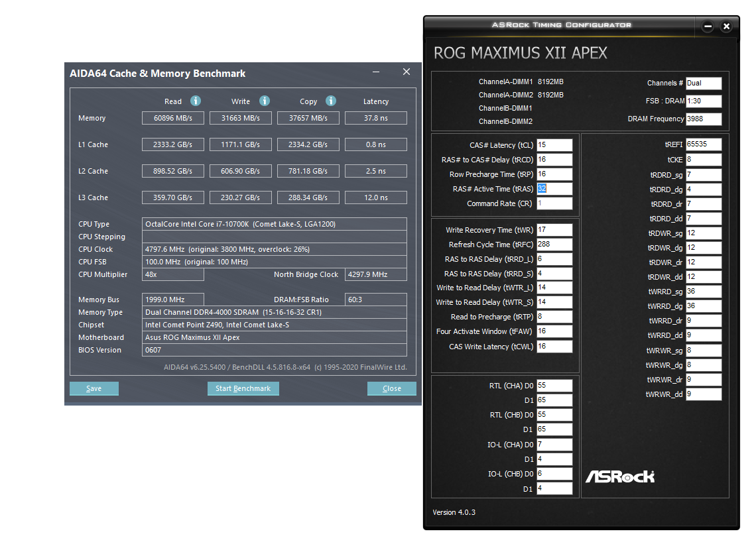This screenshot has width=756, height=552.
Task: Click the RTL (CHB) D0 field
Action: coord(554,415)
